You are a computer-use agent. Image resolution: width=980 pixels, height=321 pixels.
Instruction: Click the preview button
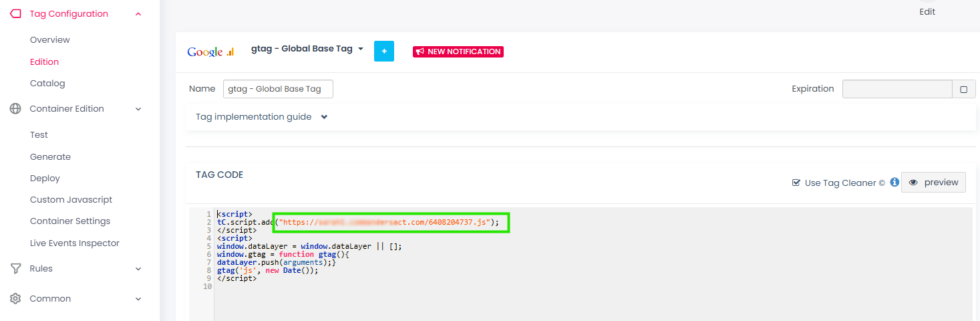click(933, 183)
